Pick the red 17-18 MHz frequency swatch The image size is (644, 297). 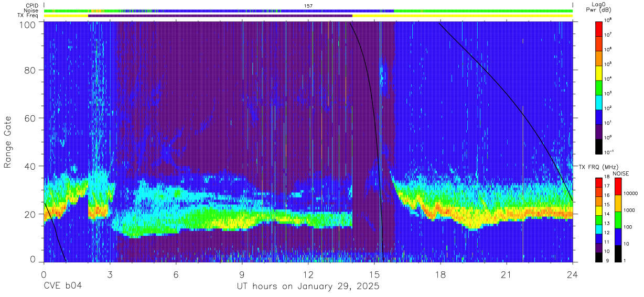(x=598, y=183)
